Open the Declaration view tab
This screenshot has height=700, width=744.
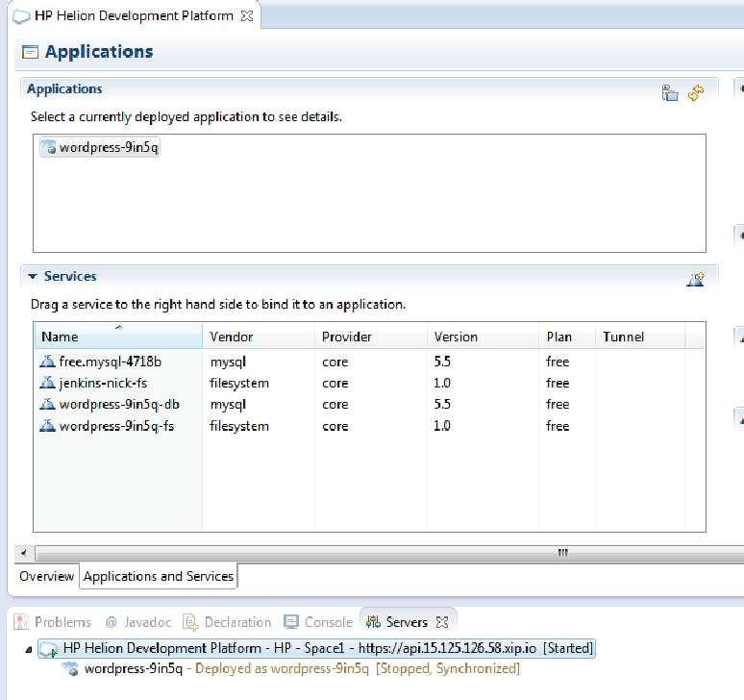point(227,622)
